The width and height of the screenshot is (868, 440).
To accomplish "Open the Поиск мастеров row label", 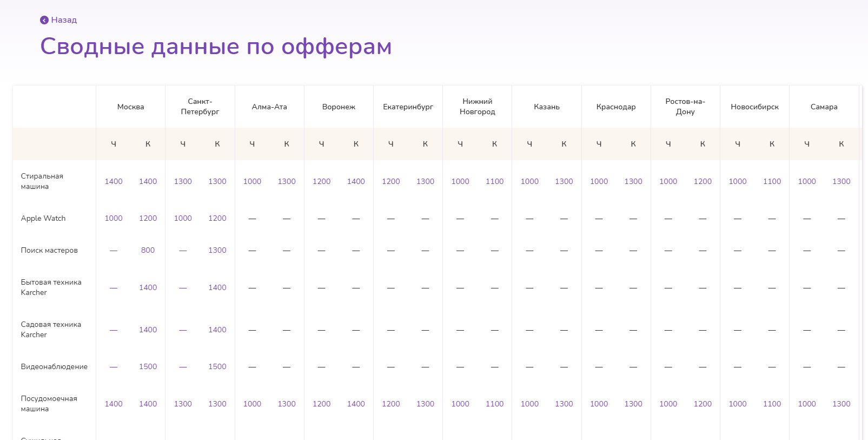I will coord(49,250).
